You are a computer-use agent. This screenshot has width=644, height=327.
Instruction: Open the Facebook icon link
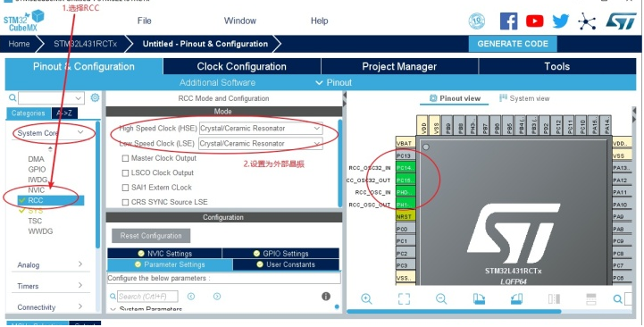tap(508, 21)
